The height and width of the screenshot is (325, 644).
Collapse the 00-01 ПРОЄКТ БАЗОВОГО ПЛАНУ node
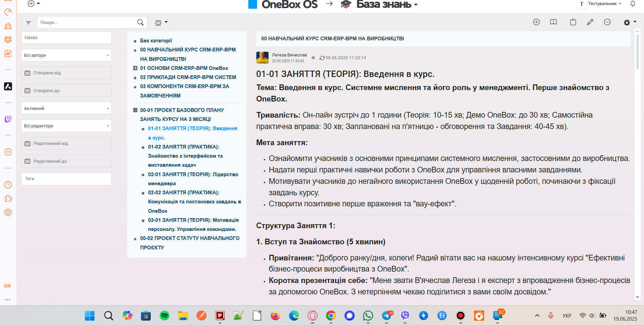(x=135, y=110)
